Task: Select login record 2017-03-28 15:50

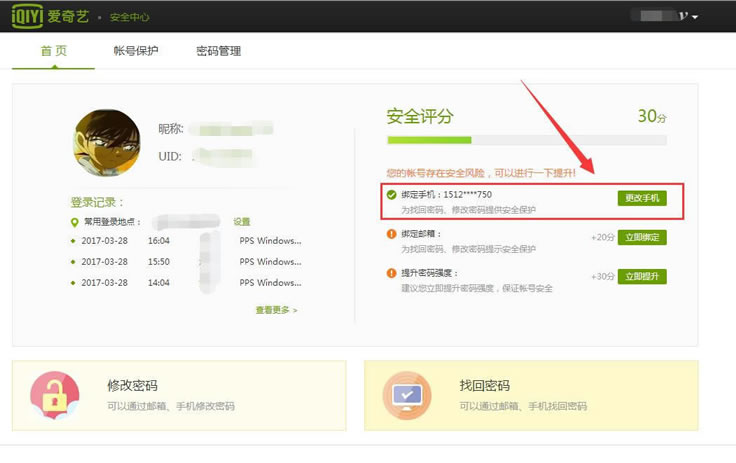Action: pos(186,262)
